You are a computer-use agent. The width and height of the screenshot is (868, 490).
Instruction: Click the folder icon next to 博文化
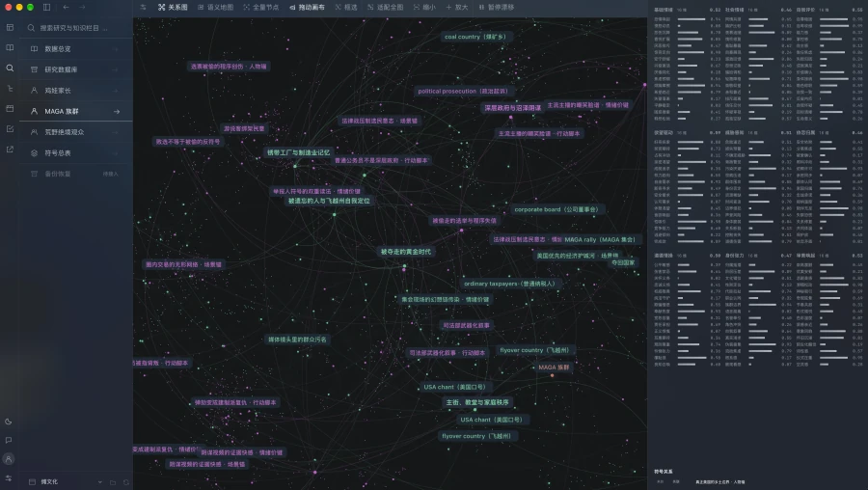113,482
